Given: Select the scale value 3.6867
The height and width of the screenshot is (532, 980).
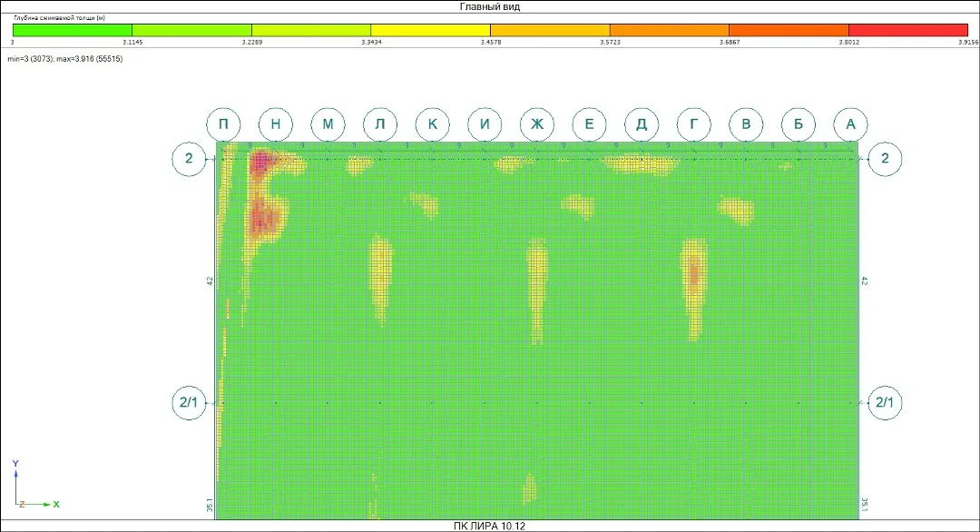Looking at the screenshot, I should pyautogui.click(x=730, y=42).
